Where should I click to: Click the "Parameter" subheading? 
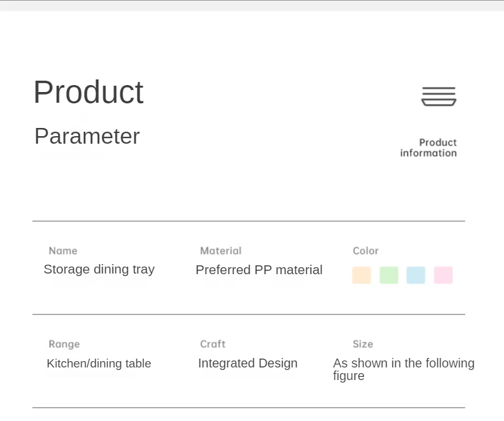[87, 136]
